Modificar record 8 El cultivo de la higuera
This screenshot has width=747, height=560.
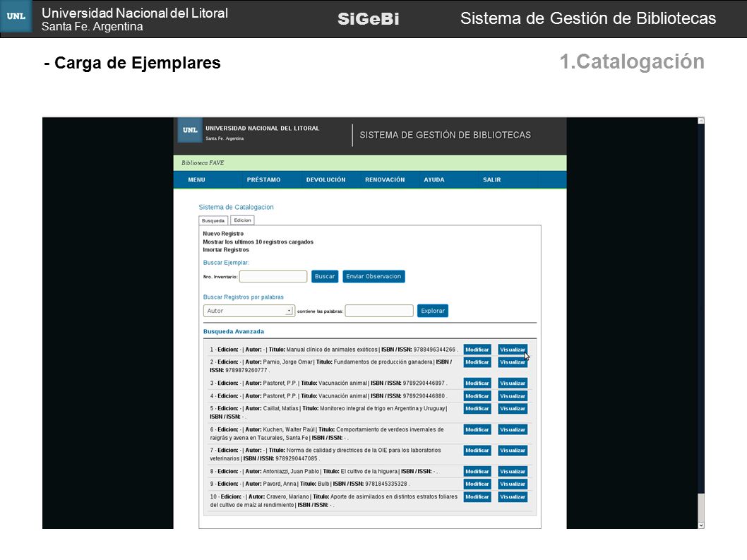pos(477,471)
